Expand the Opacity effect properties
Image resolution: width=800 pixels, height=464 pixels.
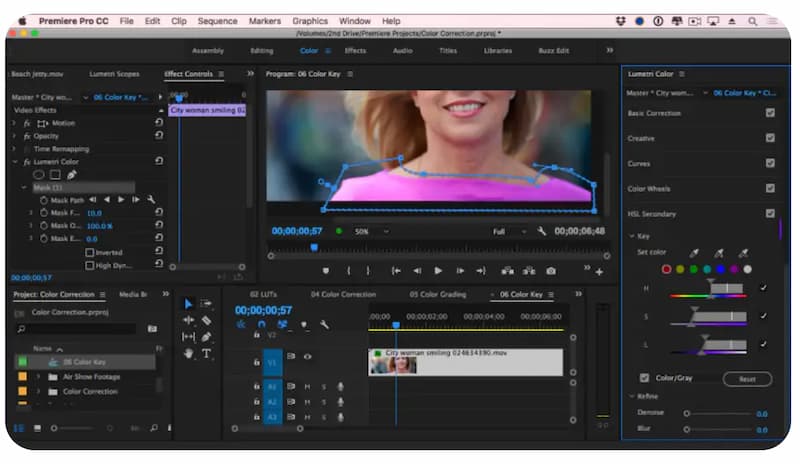pos(13,136)
